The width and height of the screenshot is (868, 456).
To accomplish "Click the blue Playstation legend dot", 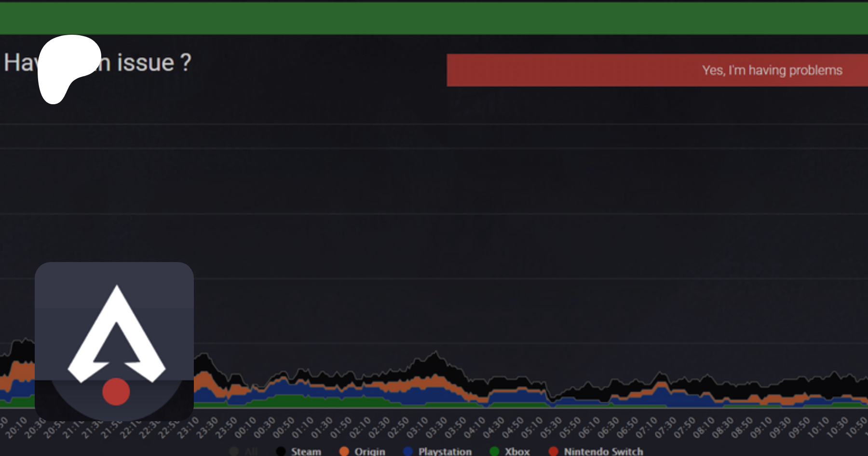I will [408, 451].
